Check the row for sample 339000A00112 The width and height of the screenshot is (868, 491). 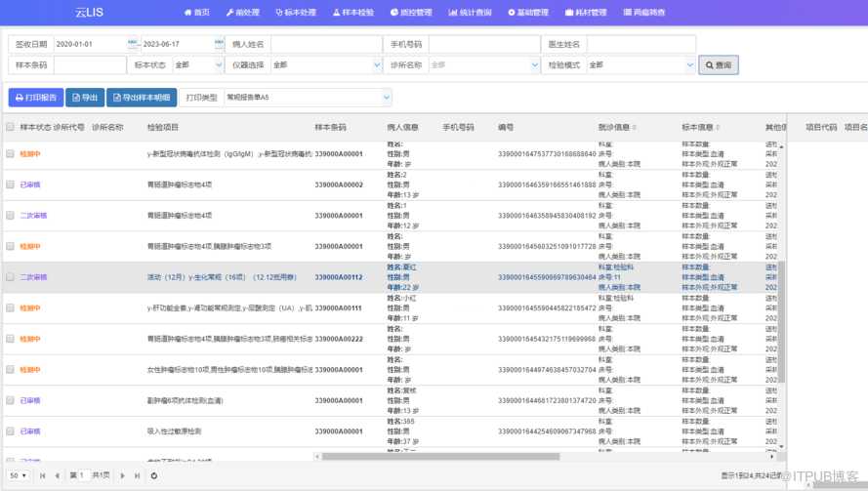coord(11,277)
